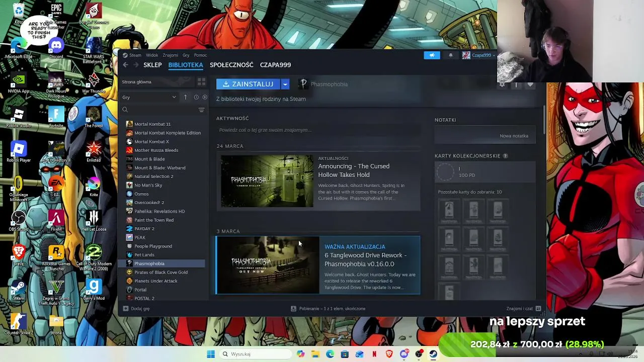Open the Pobieranie downloads status
This screenshot has width=644, height=362.
pyautogui.click(x=328, y=309)
